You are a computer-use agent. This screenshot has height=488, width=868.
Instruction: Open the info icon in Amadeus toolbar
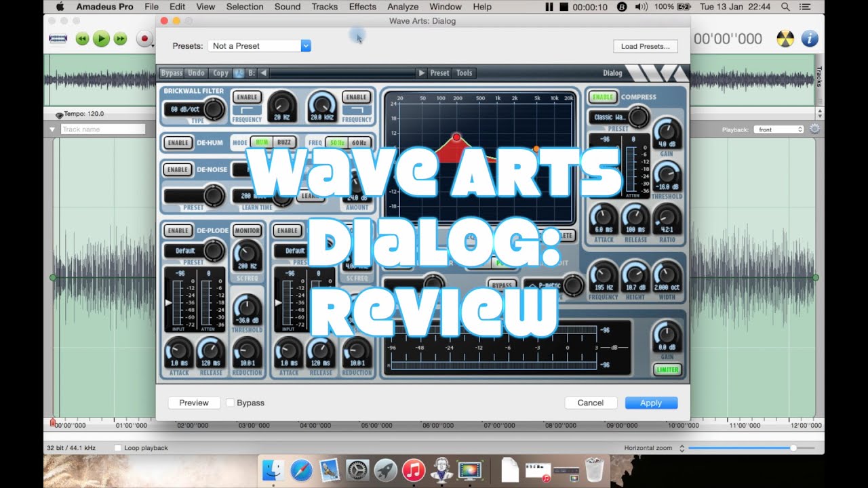point(810,39)
